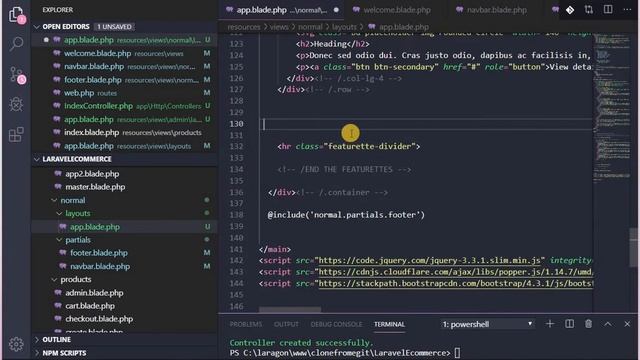Click the editor vertical scrollbar thumb
This screenshot has height=360, width=640.
tap(634, 247)
